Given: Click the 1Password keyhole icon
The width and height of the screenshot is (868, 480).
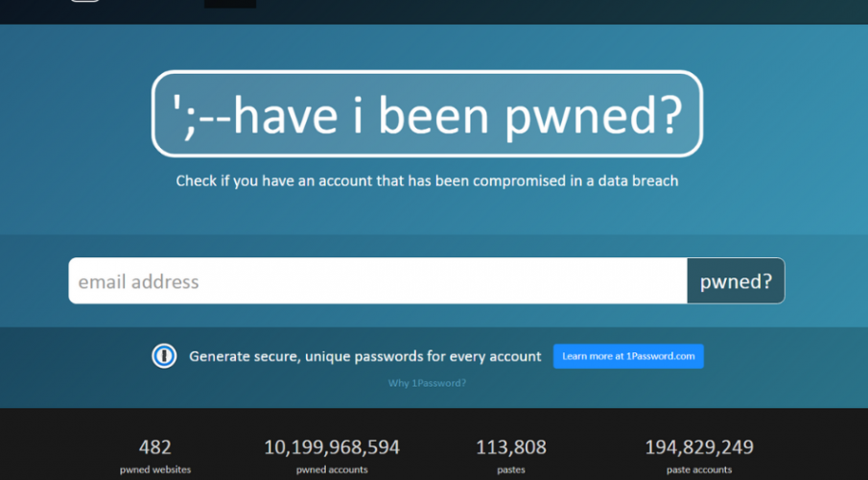Looking at the screenshot, I should pos(164,356).
